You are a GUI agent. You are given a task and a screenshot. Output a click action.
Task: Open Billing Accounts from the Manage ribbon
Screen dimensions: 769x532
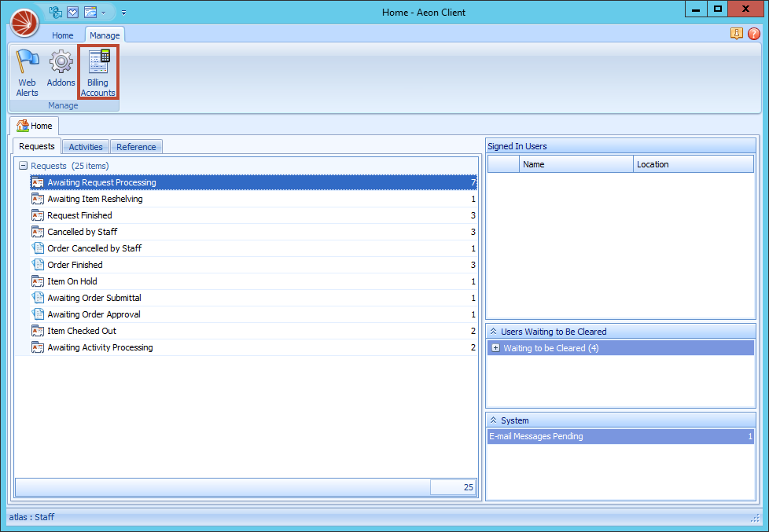tap(98, 71)
